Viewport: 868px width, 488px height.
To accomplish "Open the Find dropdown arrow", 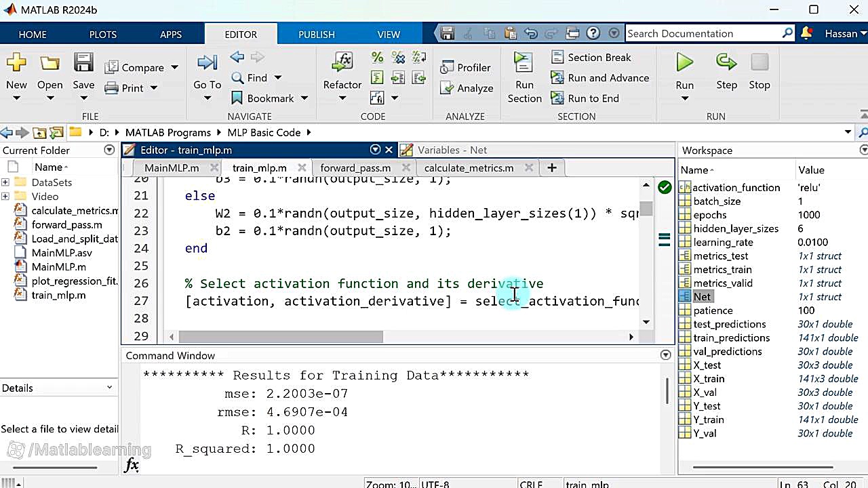I will [277, 78].
